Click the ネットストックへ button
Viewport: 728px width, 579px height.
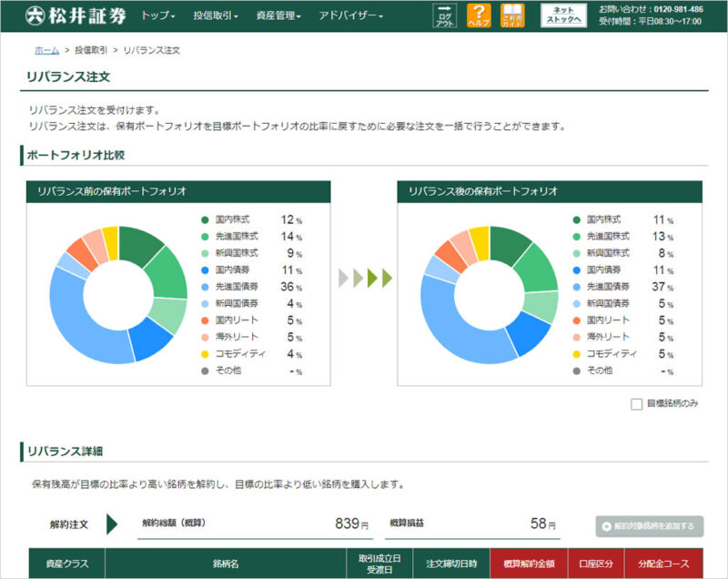562,15
